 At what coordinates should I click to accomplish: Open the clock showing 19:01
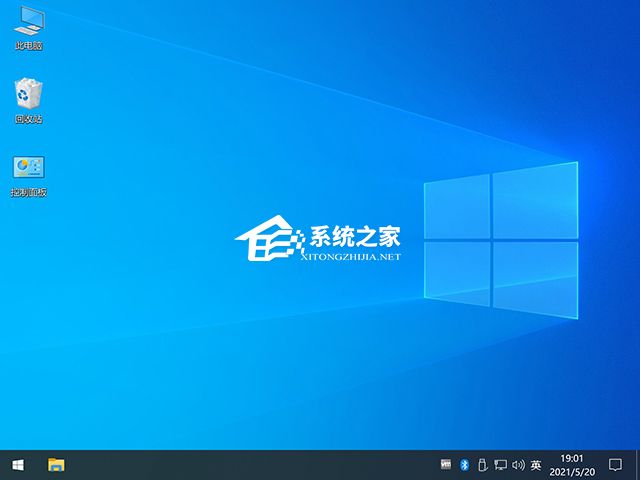point(572,465)
